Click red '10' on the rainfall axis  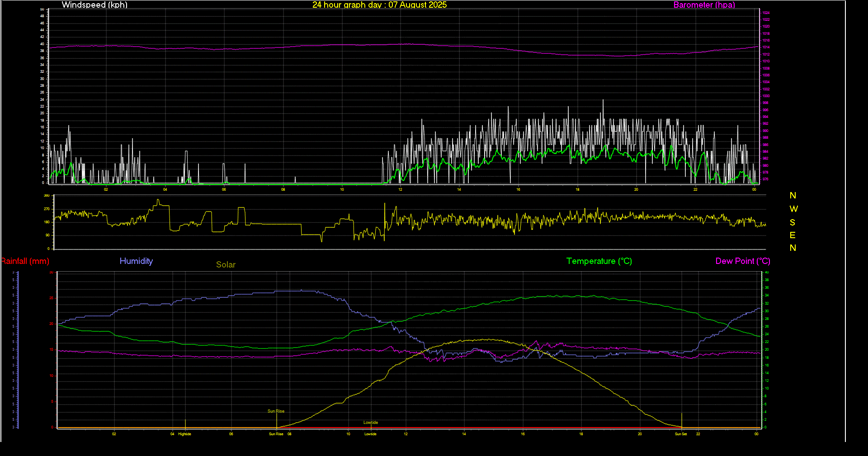coord(52,376)
